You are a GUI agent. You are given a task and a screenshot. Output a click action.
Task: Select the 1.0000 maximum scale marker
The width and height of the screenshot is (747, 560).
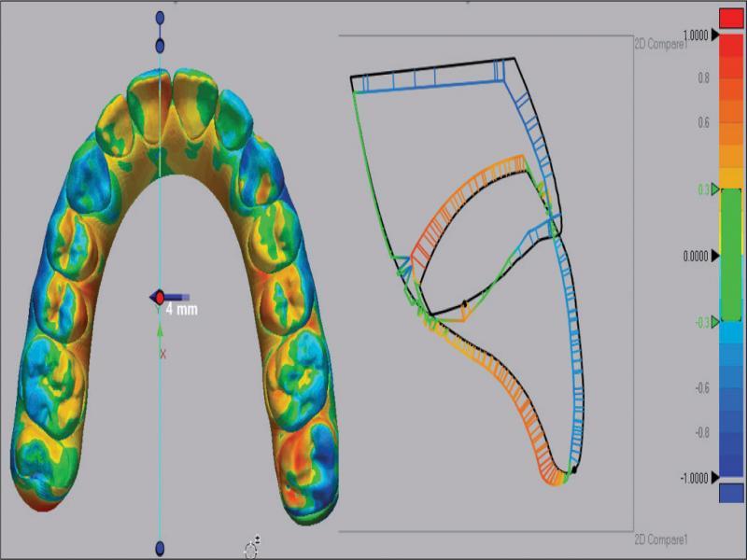pyautogui.click(x=716, y=34)
